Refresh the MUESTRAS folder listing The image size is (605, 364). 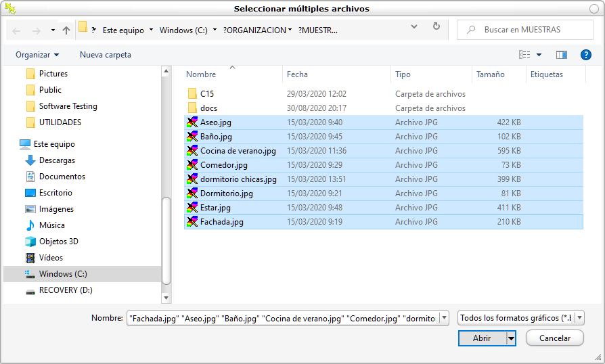pyautogui.click(x=436, y=27)
